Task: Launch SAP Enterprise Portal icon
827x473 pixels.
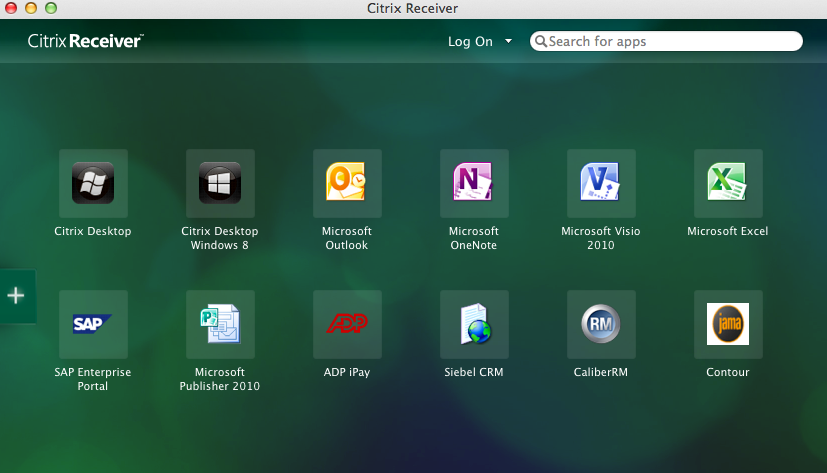Action: (93, 324)
